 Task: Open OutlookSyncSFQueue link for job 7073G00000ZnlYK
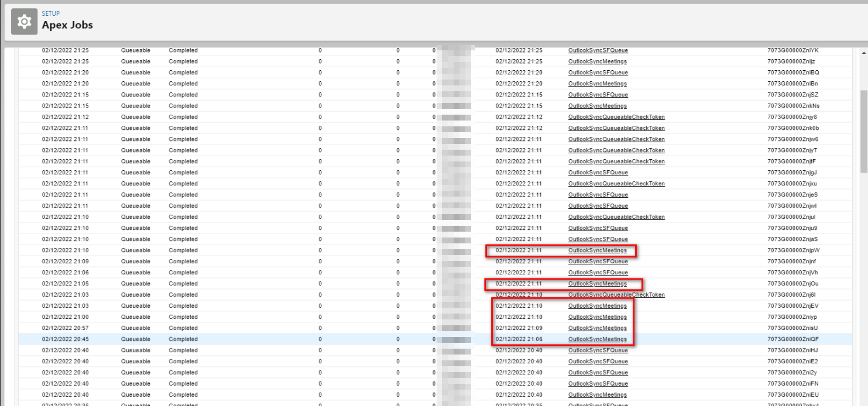[598, 50]
